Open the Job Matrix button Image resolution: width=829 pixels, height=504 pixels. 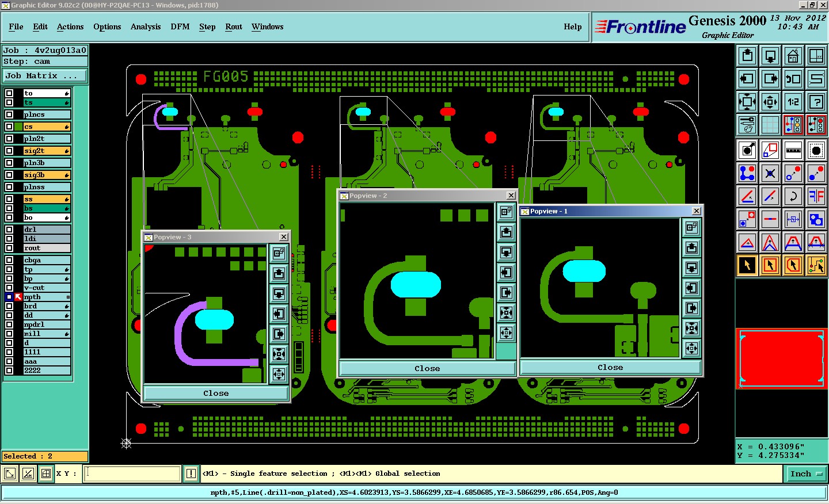[45, 75]
